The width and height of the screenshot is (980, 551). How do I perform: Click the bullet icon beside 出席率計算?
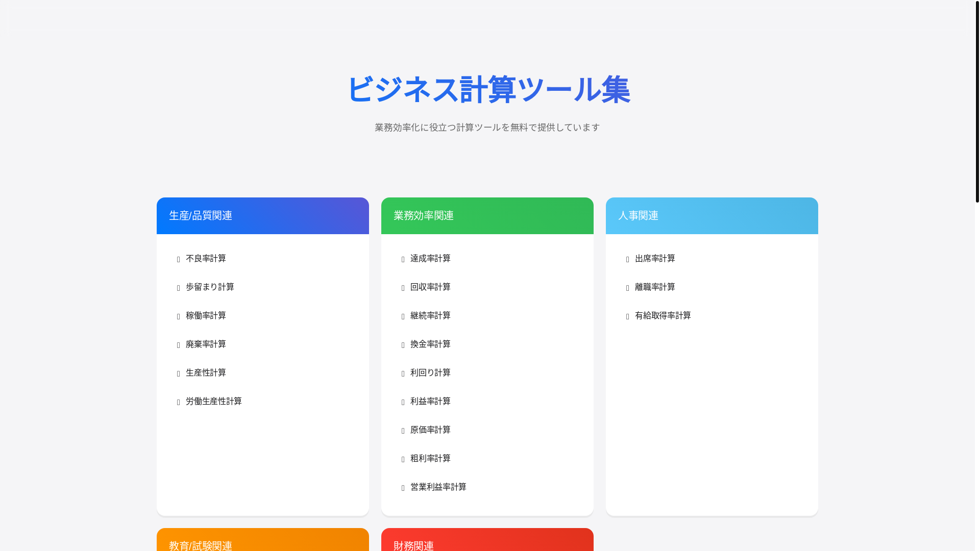(x=627, y=260)
